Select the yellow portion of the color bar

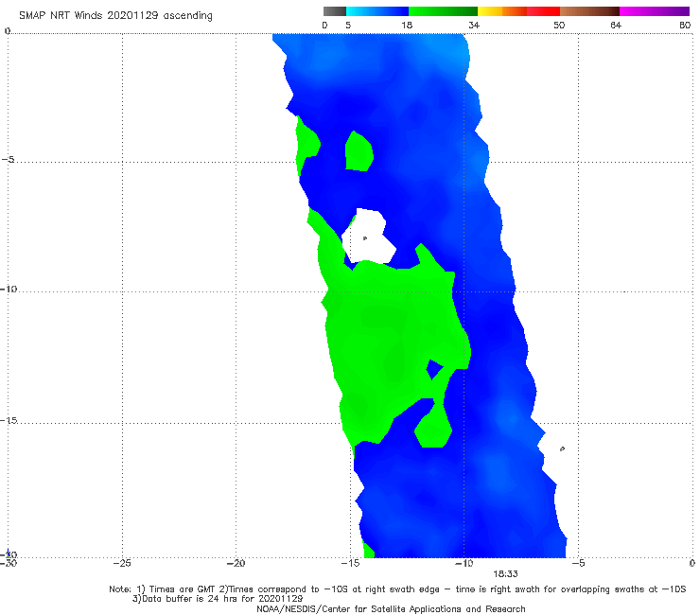click(490, 11)
